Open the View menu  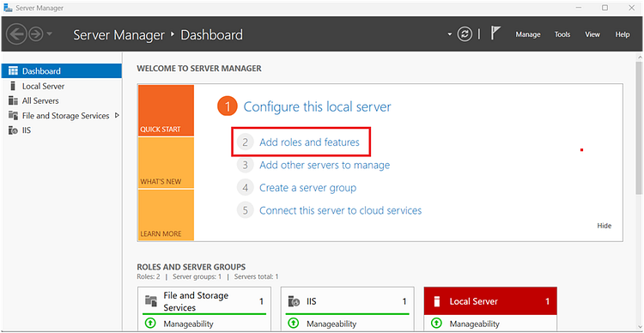click(592, 34)
